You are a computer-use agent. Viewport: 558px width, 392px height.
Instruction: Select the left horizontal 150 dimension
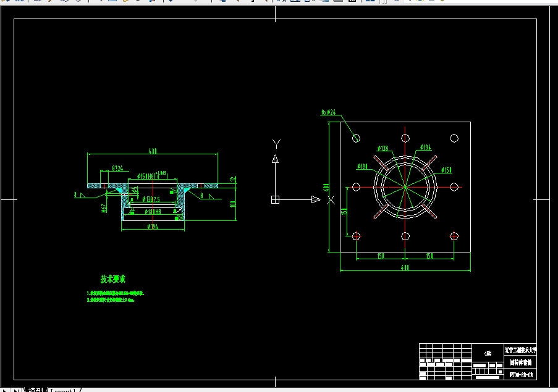click(x=381, y=256)
